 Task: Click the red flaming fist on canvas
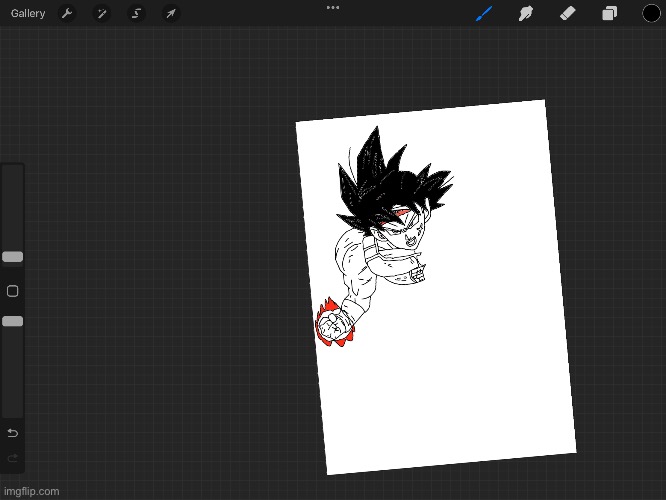click(331, 324)
